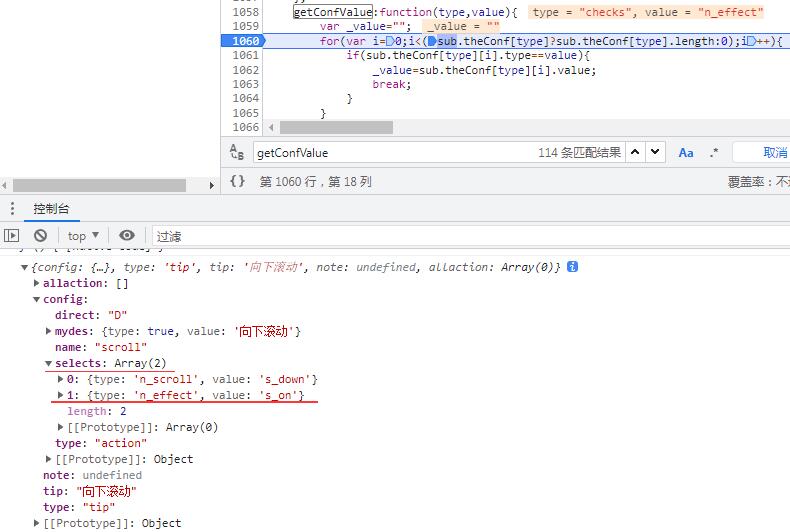The width and height of the screenshot is (790, 532).
Task: Pretty-print source with the curly braces icon
Action: point(237,181)
